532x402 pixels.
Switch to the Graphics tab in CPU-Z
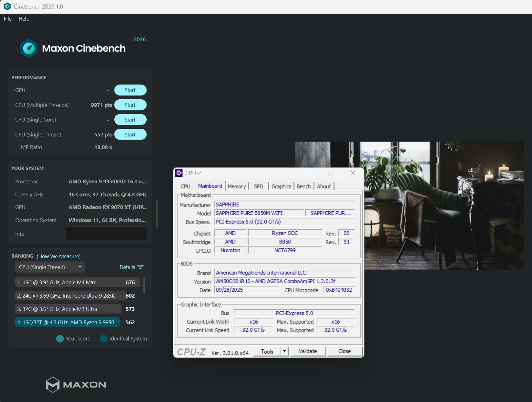tap(281, 187)
